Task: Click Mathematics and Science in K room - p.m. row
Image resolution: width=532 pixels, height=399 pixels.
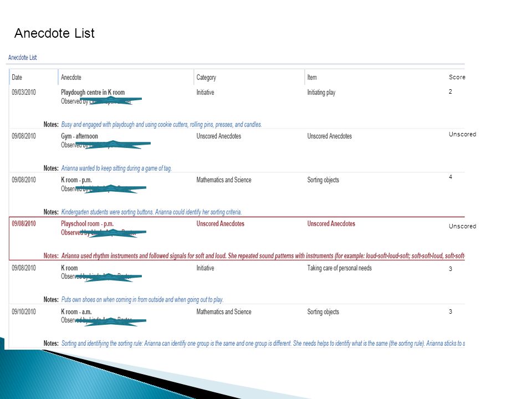Action: (x=223, y=180)
